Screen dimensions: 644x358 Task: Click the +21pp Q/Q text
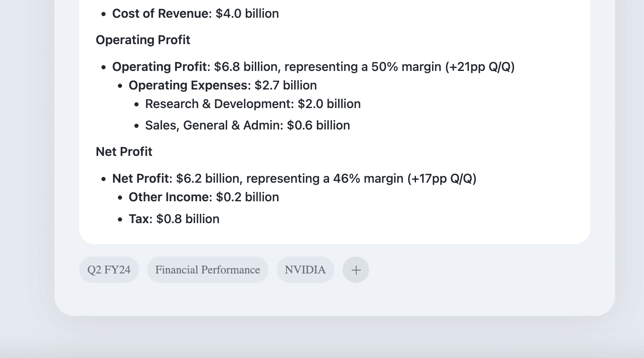(480, 67)
